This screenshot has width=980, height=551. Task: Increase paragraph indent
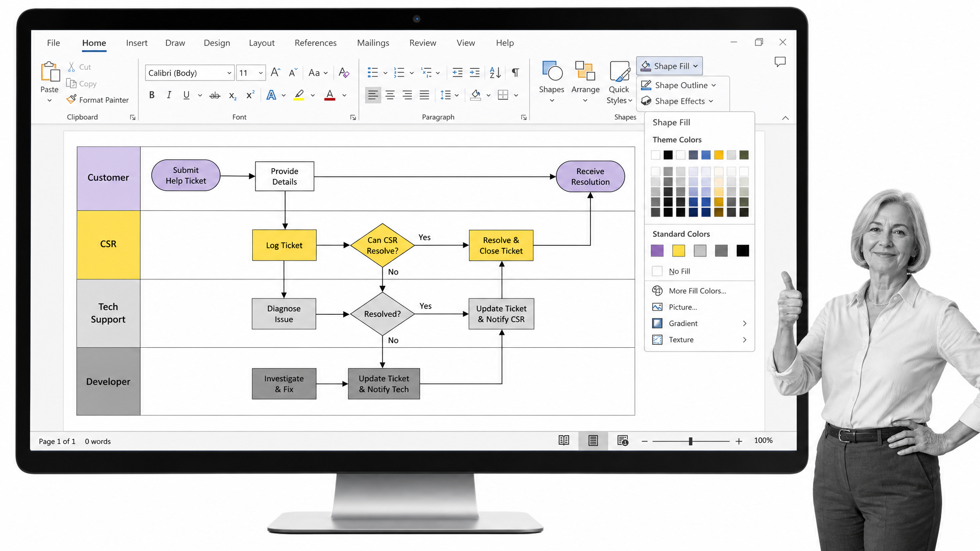pos(475,73)
